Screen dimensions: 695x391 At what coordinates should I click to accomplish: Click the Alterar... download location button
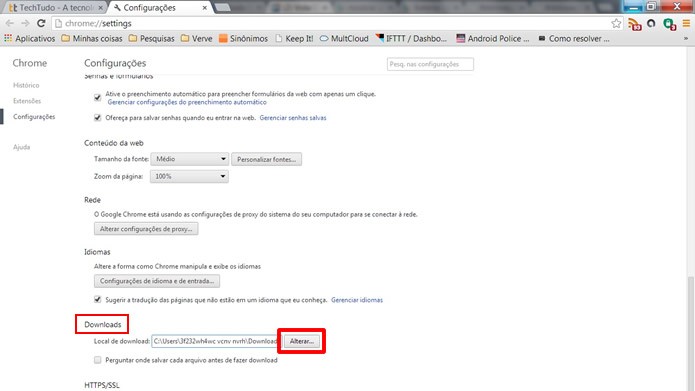tap(301, 341)
